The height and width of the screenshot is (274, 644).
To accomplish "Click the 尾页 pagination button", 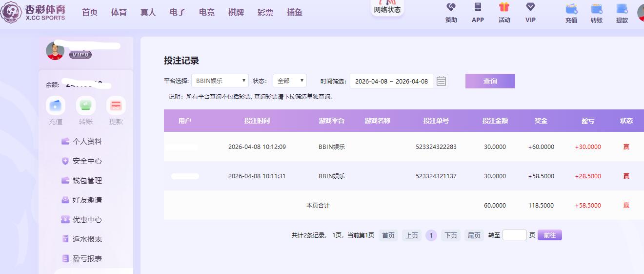I will pyautogui.click(x=474, y=235).
